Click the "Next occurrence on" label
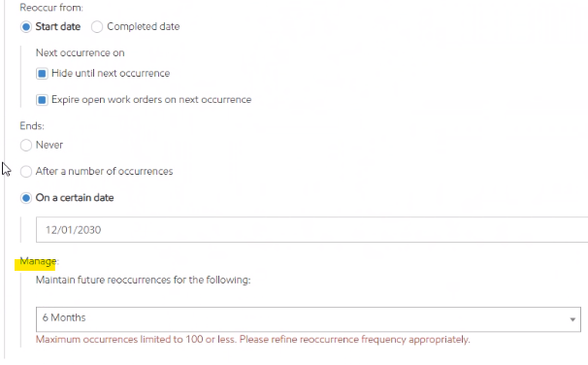This screenshot has width=588, height=365. [x=80, y=52]
